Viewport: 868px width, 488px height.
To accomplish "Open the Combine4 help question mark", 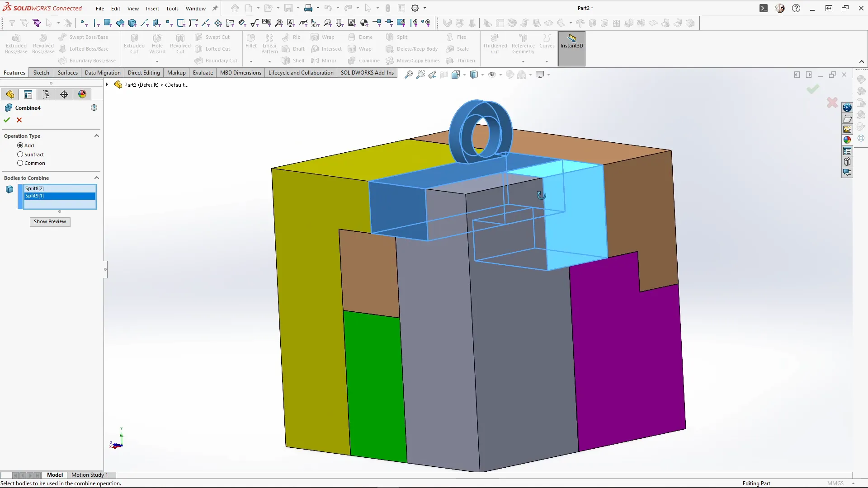I will [94, 108].
